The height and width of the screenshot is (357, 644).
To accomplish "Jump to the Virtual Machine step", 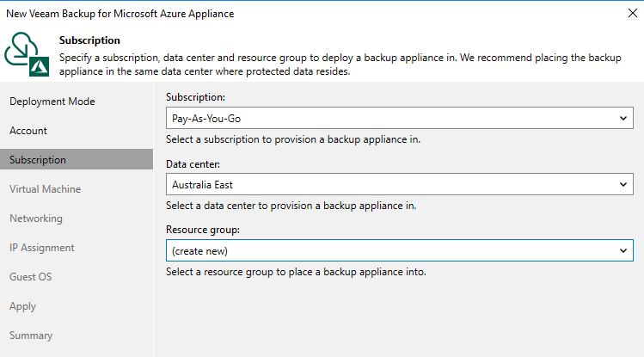I will 46,189.
